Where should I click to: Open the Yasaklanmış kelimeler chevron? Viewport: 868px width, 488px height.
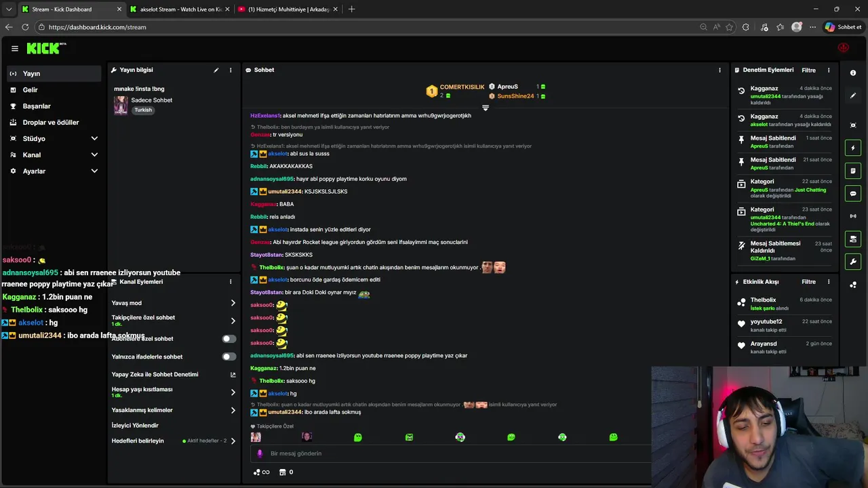tap(233, 410)
